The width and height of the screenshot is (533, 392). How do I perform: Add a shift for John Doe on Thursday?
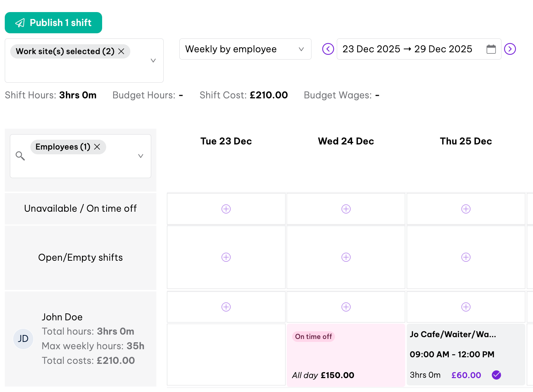click(466, 307)
